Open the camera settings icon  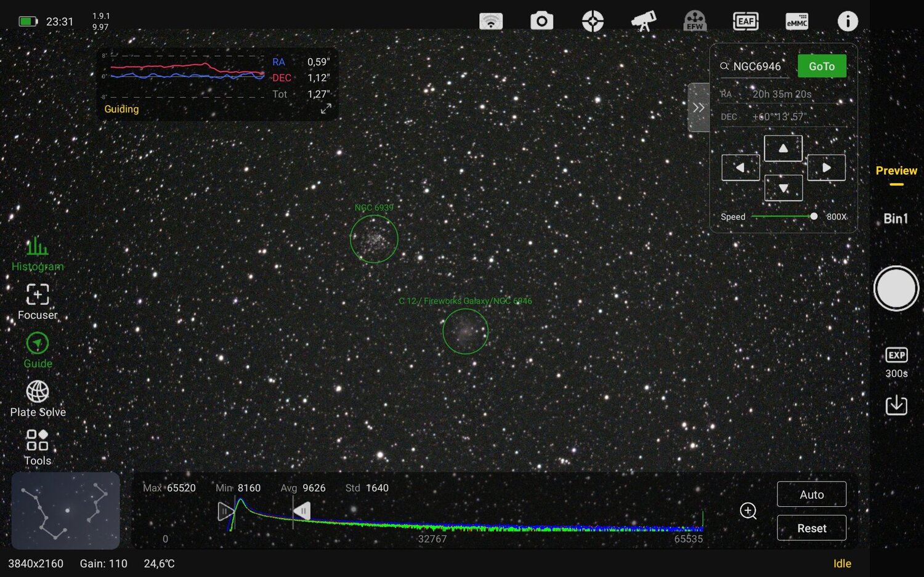(541, 20)
